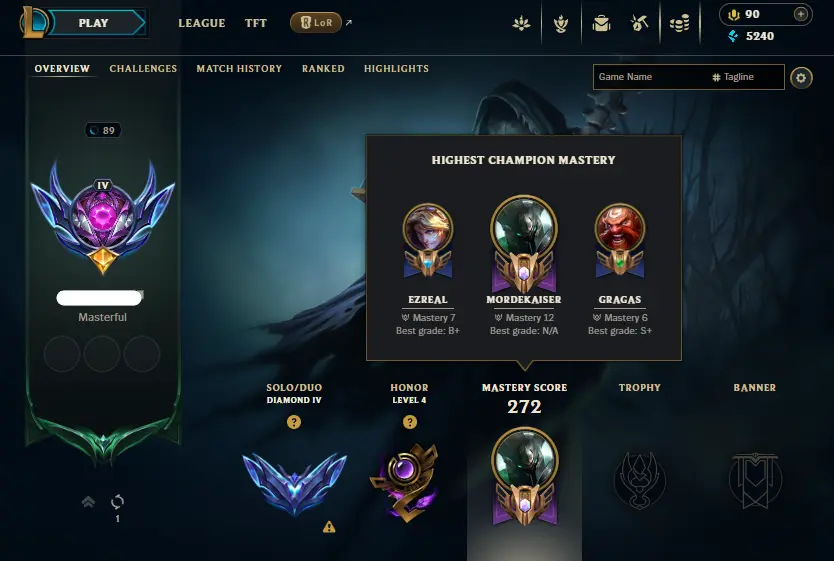Click the Honor question mark icon
Screen dimensions: 834x561
point(410,422)
